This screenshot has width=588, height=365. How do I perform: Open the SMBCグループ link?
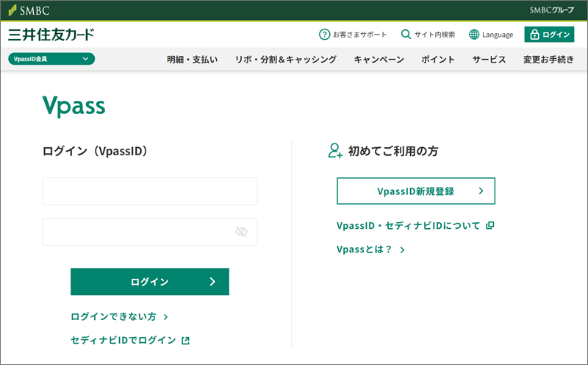[551, 10]
